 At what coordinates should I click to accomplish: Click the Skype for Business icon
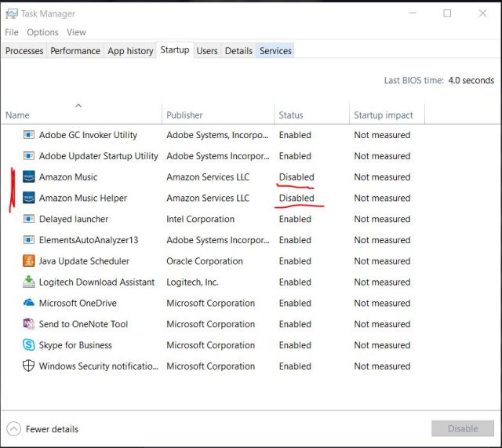tap(29, 345)
